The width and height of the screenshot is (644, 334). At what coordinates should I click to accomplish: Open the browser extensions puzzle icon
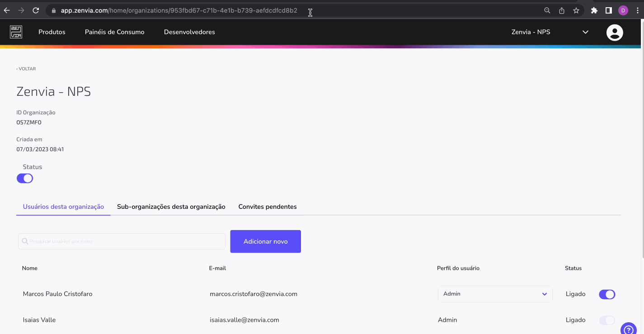(594, 10)
